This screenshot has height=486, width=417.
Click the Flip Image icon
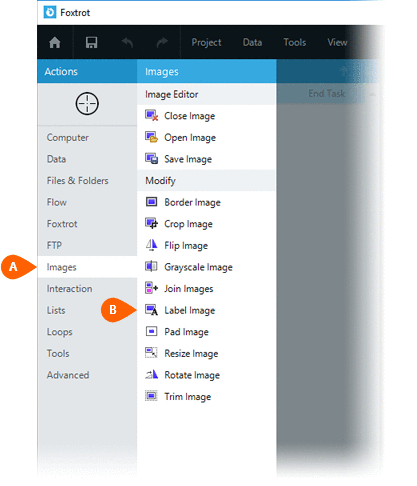point(152,245)
